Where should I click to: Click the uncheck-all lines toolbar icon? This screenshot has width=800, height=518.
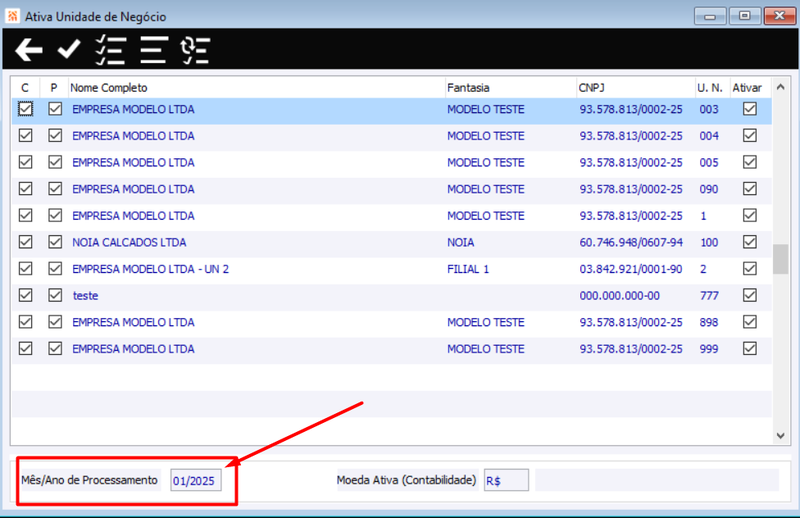154,50
